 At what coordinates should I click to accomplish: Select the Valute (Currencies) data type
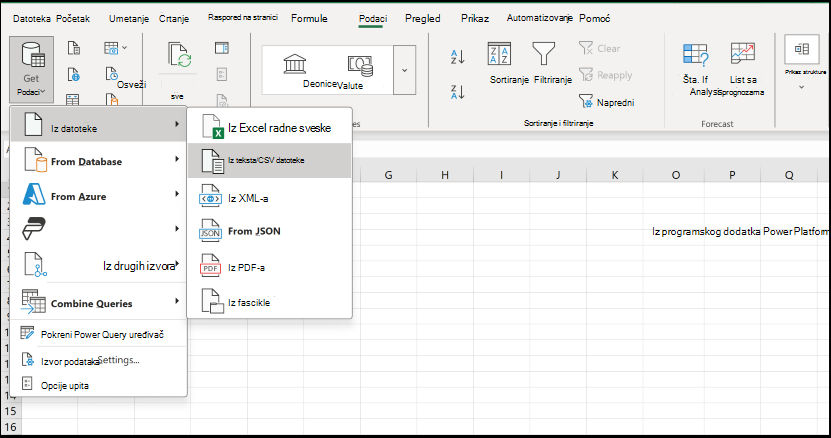tap(361, 66)
